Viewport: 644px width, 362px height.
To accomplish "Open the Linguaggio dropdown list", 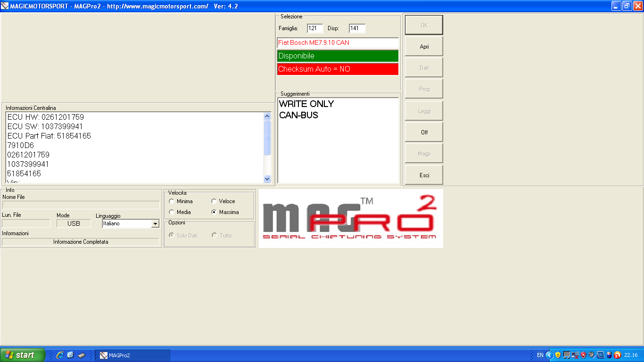I will pos(155,224).
